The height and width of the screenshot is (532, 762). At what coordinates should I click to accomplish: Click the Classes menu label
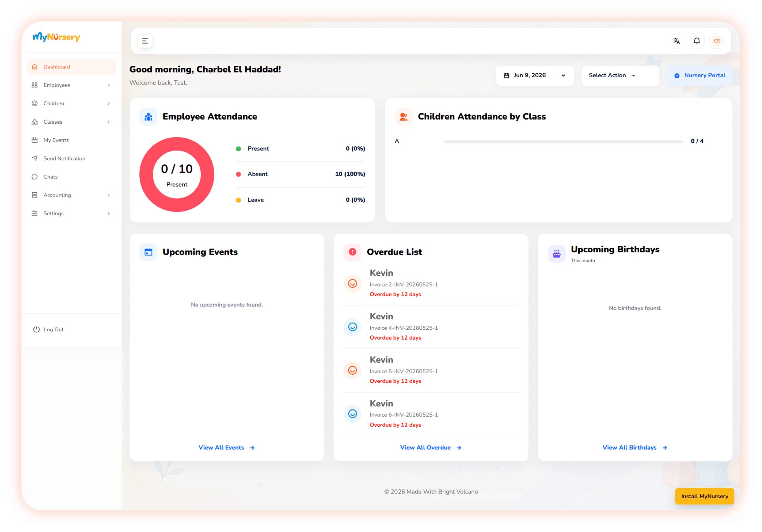point(53,122)
